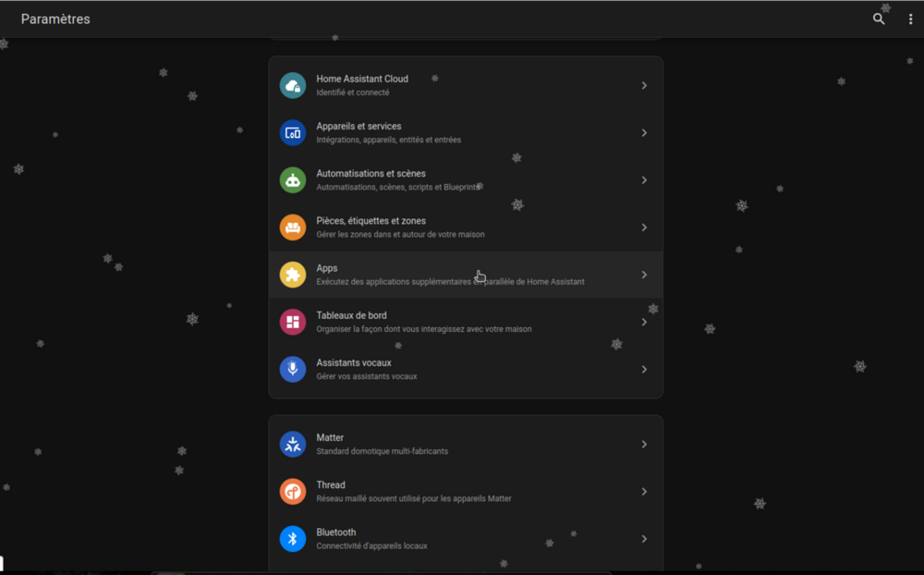
Task: Expand Apps row chevron
Action: click(x=644, y=275)
